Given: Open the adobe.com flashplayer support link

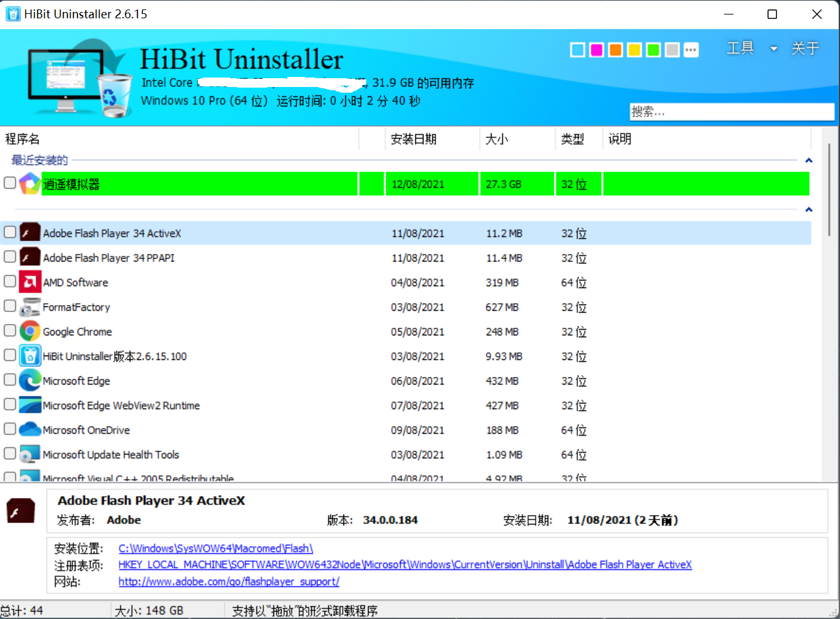Looking at the screenshot, I should coord(229,581).
